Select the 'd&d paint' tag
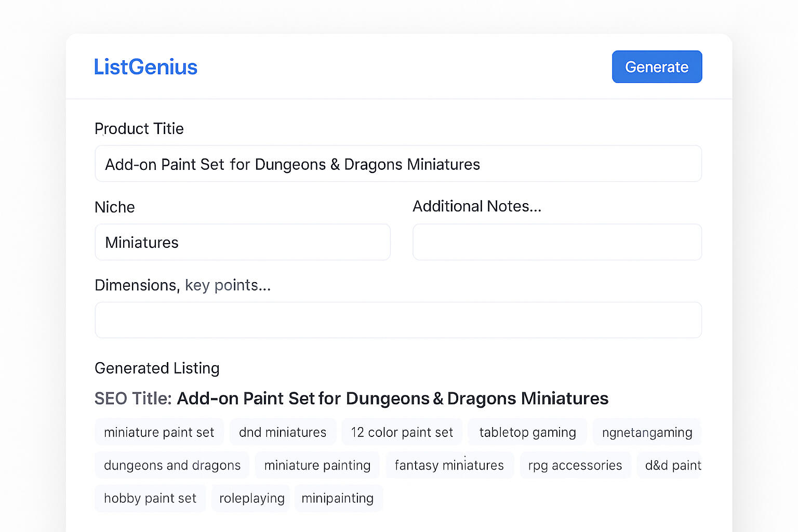Viewport: 798px width, 532px height. [x=670, y=465]
